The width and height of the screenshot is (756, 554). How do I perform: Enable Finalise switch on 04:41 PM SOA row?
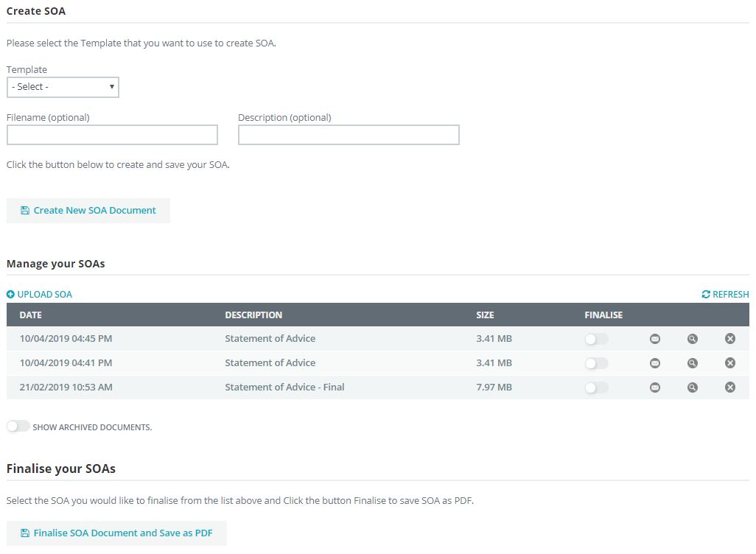click(596, 363)
